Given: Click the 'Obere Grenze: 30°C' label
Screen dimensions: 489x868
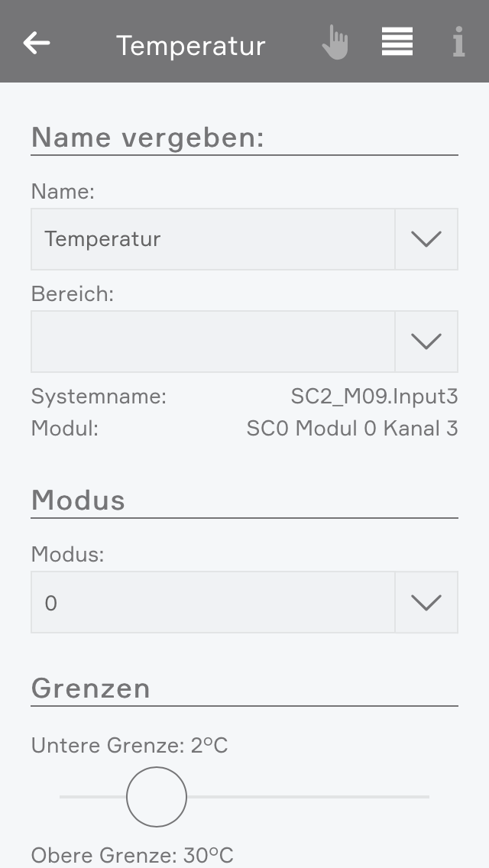Looking at the screenshot, I should click(132, 856).
